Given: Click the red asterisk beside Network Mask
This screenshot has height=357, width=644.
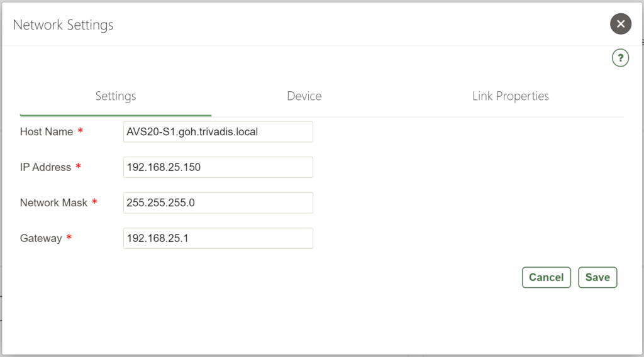Looking at the screenshot, I should pyautogui.click(x=94, y=202).
